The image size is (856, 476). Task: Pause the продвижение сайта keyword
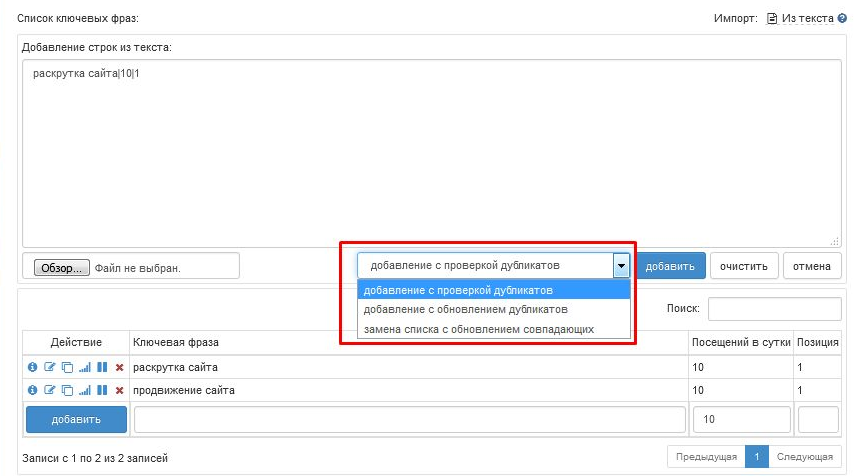pos(101,390)
